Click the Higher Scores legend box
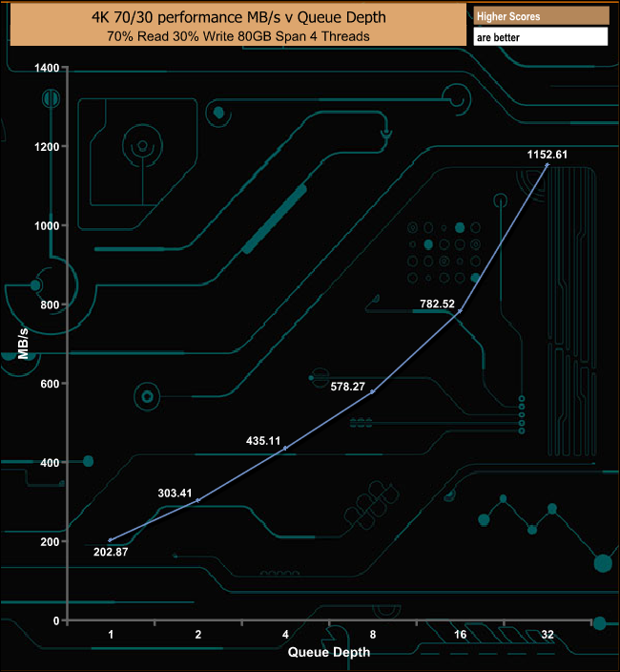This screenshot has height=672, width=620. point(540,15)
